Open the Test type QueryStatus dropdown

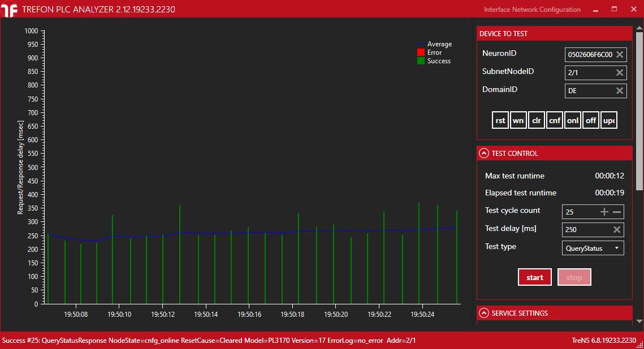point(593,248)
